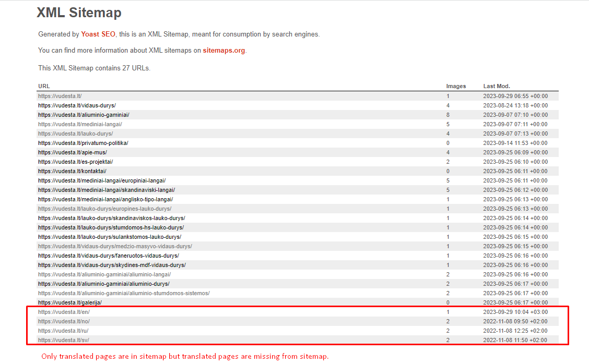Open the europines-lauko-durys URL link
The width and height of the screenshot is (589, 364).
coord(105,209)
